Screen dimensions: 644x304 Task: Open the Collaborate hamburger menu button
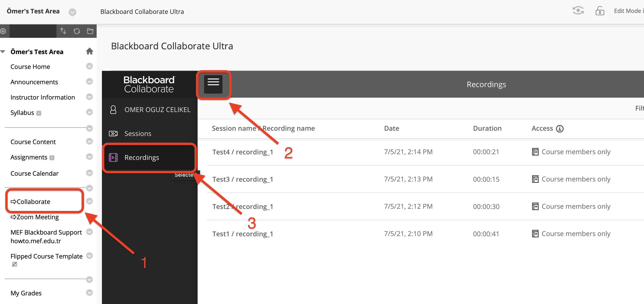(213, 84)
